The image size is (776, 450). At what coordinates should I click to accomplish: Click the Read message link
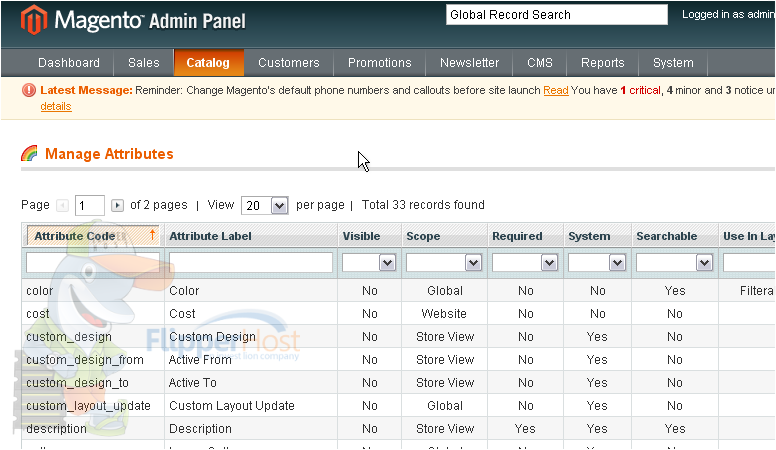tap(556, 90)
